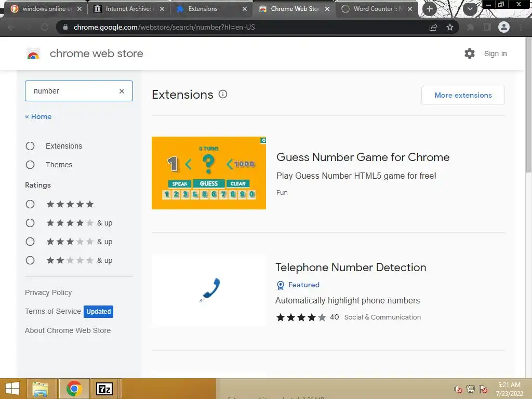Open the Terms of Service link
The height and width of the screenshot is (399, 532).
(53, 311)
